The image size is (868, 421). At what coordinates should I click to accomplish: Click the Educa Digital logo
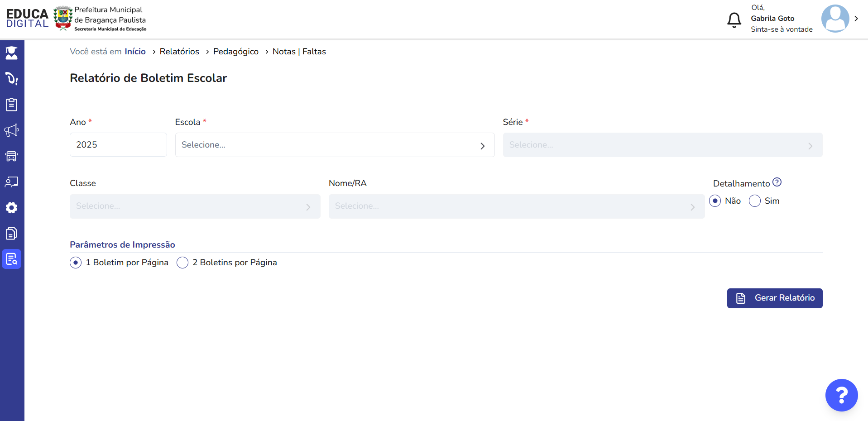pyautogui.click(x=27, y=18)
